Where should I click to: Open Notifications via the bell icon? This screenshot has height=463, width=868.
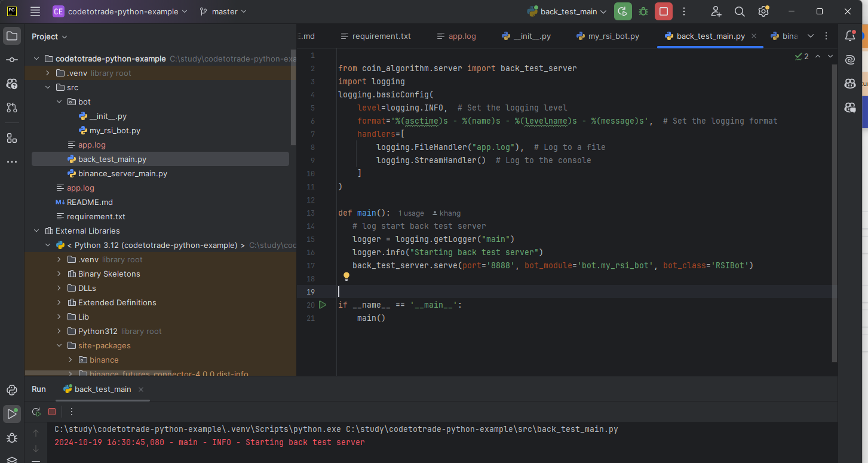click(x=850, y=36)
